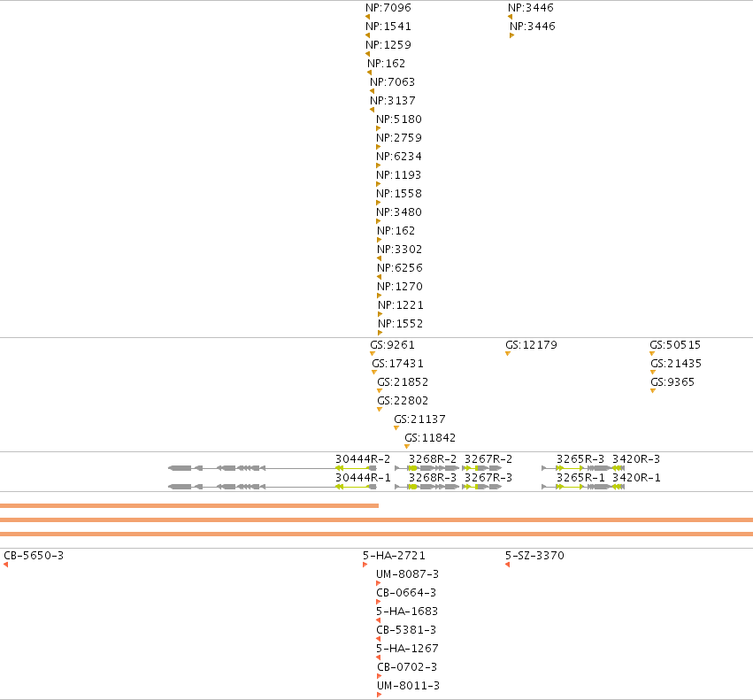
Task: Select the NP:1221 label
Action: pyautogui.click(x=401, y=305)
